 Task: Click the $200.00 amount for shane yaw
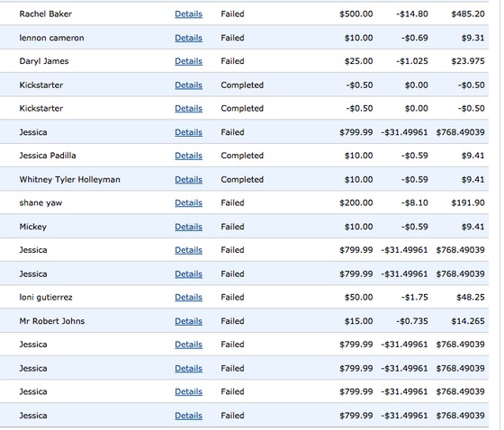pyautogui.click(x=356, y=202)
